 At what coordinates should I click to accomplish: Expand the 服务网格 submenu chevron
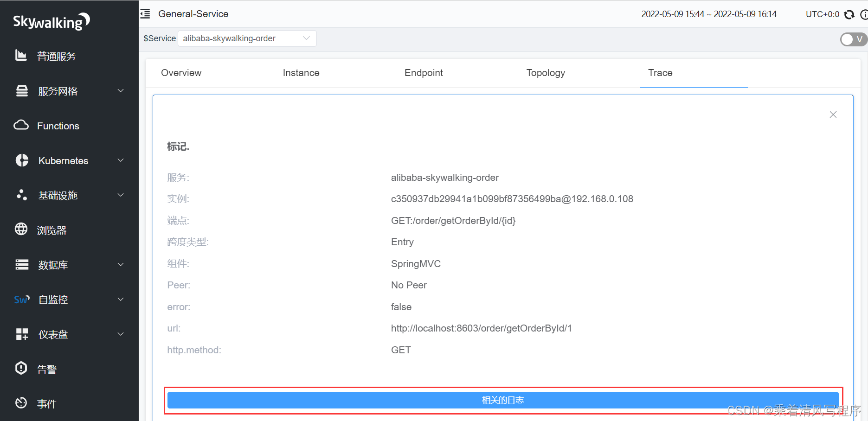click(121, 91)
